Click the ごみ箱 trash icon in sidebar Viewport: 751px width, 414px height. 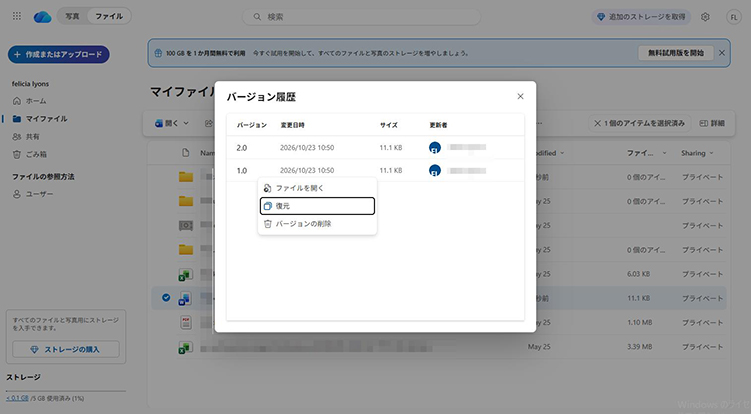point(17,154)
